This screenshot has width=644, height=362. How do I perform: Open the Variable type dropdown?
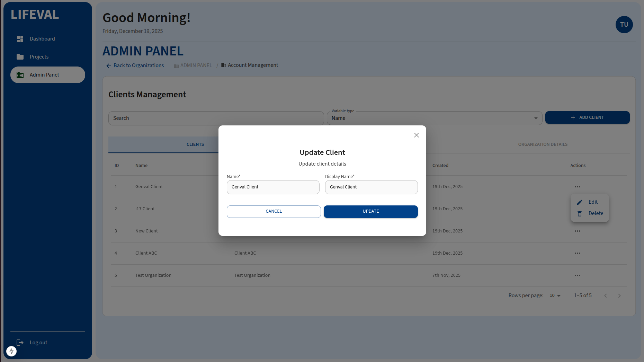tap(536, 118)
